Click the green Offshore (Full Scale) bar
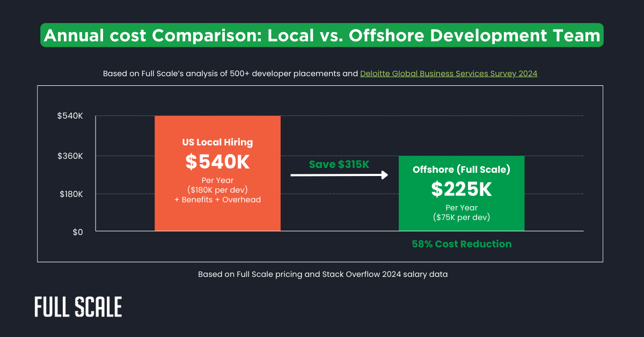Screen dimensions: 644x337 point(462,193)
